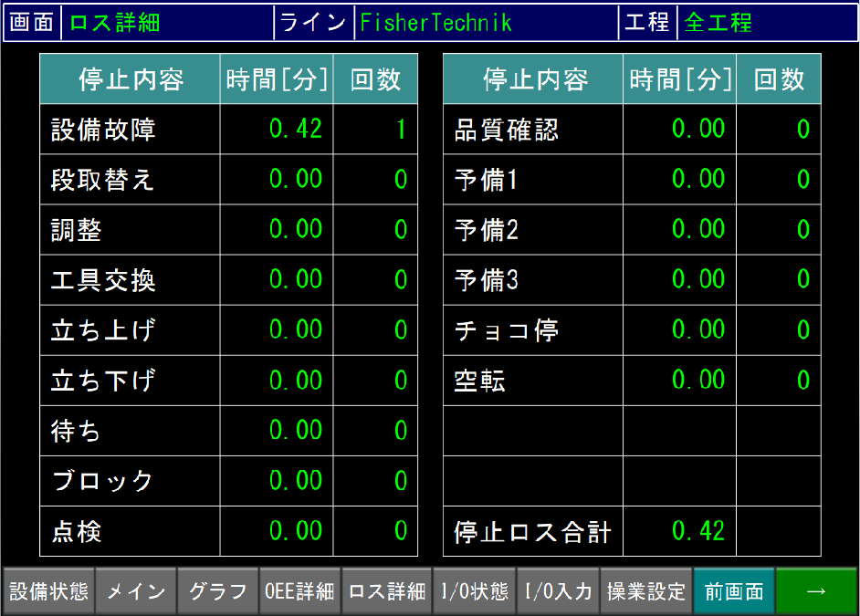Click the 立ち下げ row label
860x616 pixels.
102,381
